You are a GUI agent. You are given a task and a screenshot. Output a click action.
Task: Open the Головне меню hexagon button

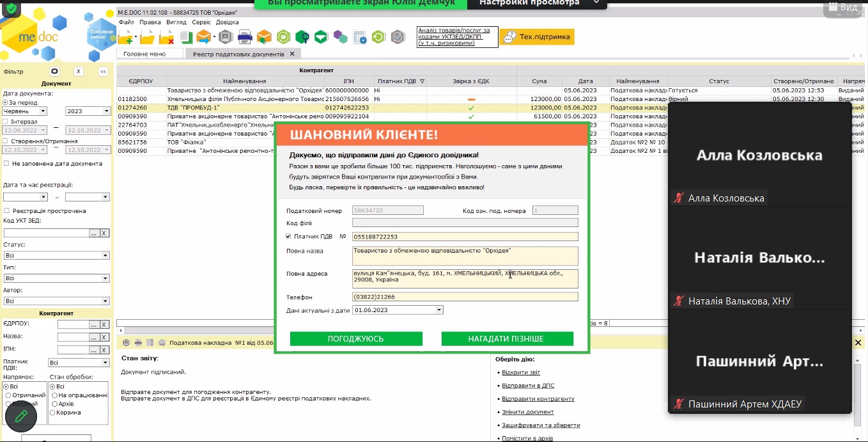[102, 35]
